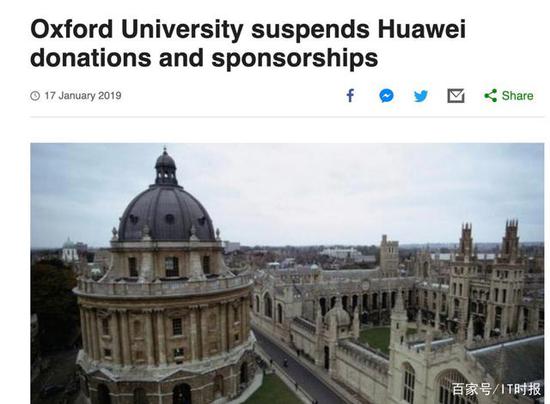This screenshot has width=550, height=404.
Task: Select the 17 January 2019 date
Action: [x=83, y=96]
